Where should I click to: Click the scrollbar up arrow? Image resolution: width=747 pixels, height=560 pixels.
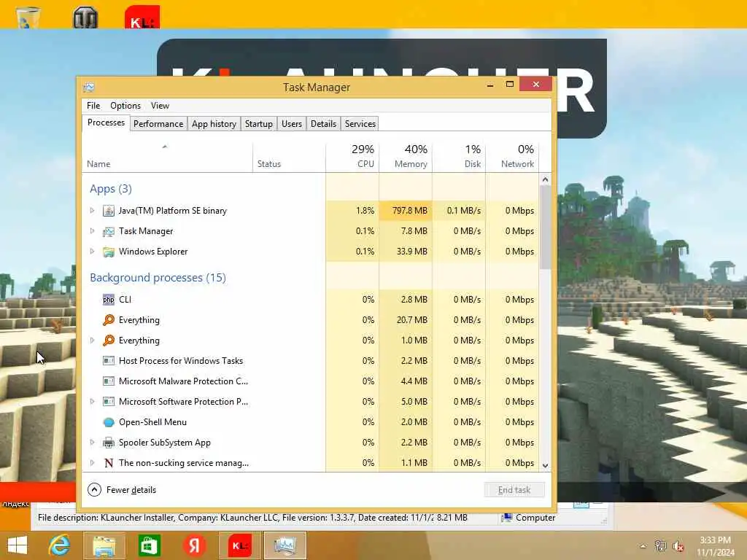[x=546, y=179]
